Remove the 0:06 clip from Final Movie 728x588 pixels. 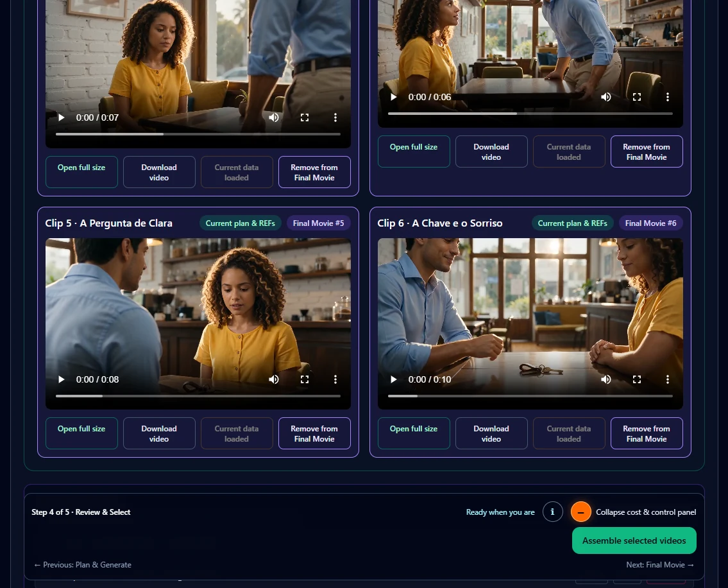(647, 151)
